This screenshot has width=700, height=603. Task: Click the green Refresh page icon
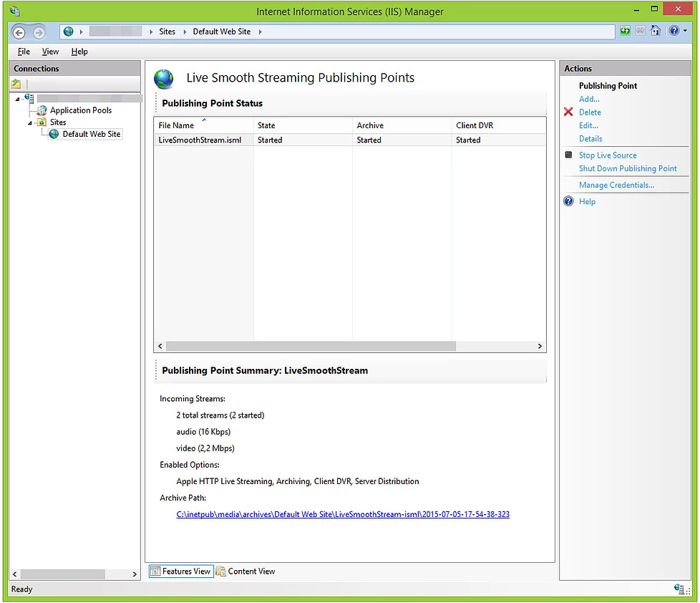tap(625, 31)
